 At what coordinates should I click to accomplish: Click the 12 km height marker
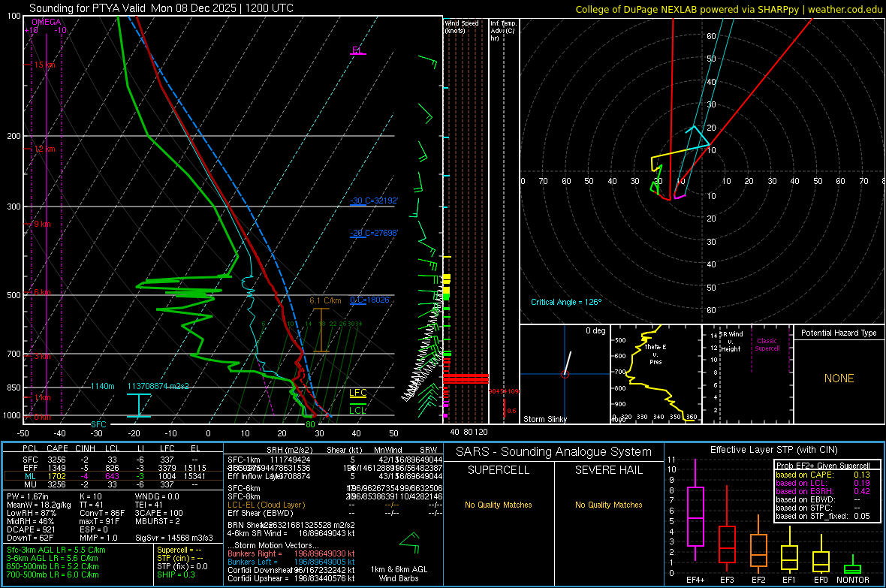pos(44,149)
